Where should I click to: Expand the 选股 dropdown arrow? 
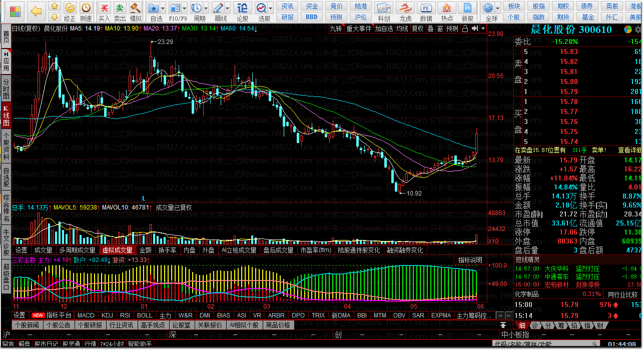tap(270, 8)
